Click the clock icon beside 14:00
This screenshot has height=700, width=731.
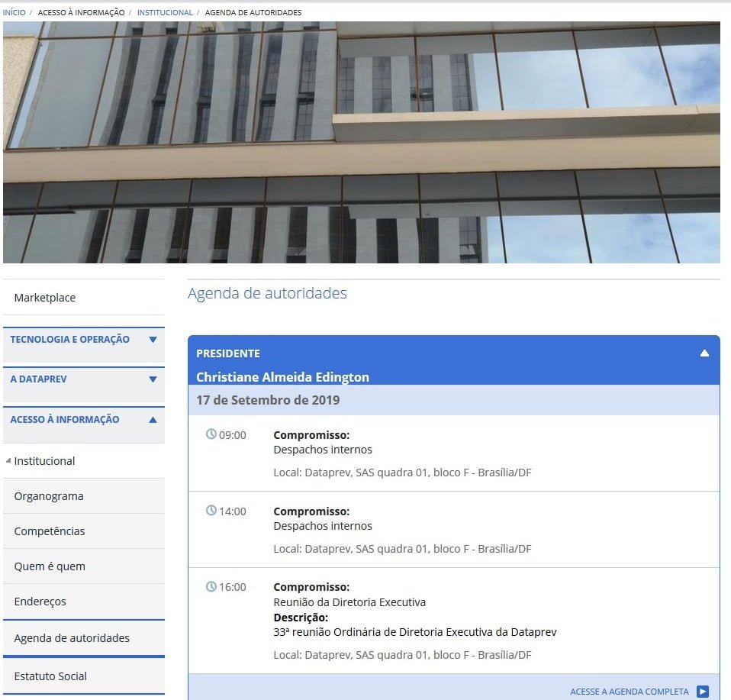click(211, 511)
